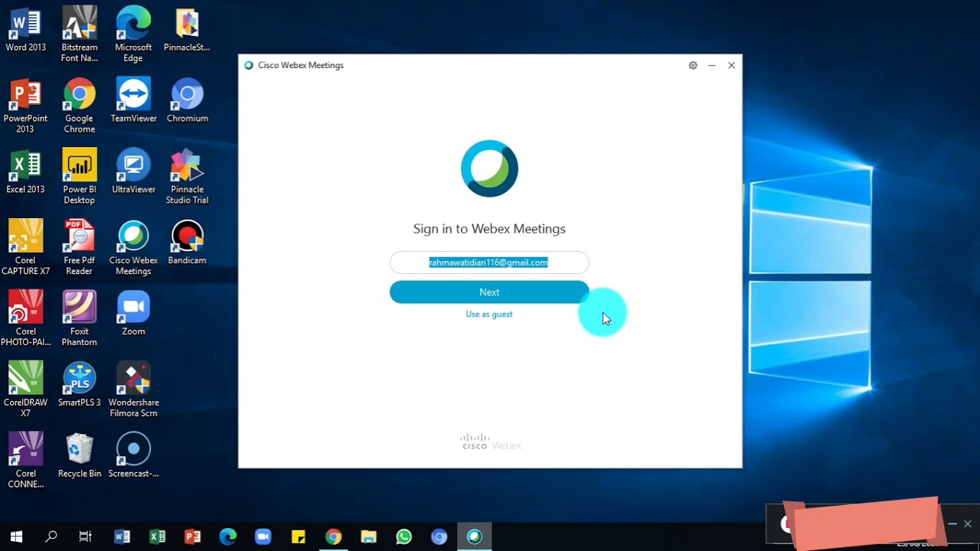The width and height of the screenshot is (980, 551).
Task: Click the Next button
Action: pos(489,292)
